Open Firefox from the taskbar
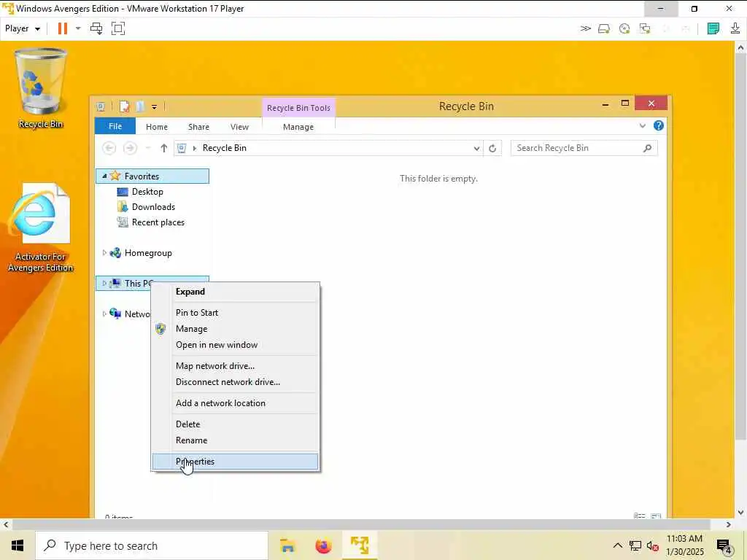 tap(323, 545)
